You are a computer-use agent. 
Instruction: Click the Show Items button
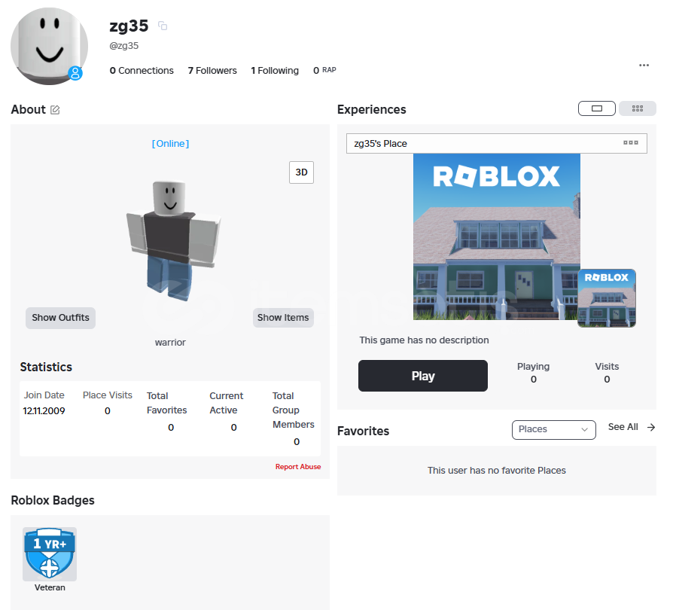[x=283, y=318]
